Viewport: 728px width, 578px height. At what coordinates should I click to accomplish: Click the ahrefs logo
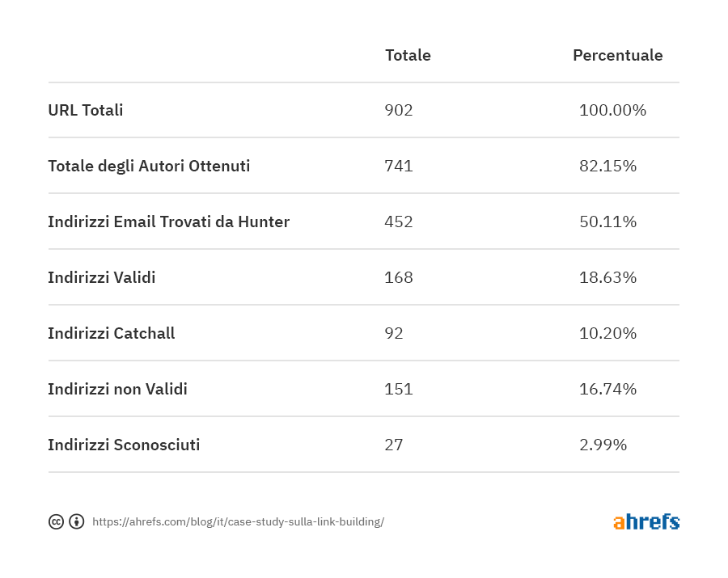point(645,521)
